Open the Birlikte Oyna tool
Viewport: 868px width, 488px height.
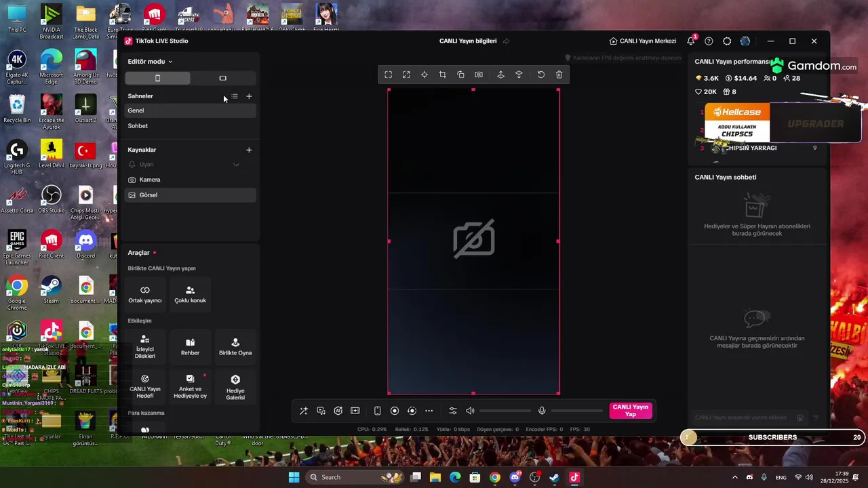point(235,347)
